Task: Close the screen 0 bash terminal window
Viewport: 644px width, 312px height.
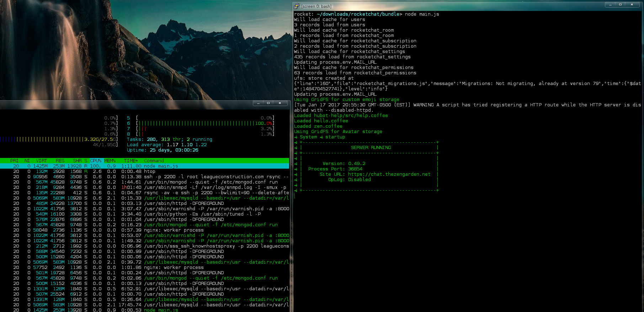Action: (x=632, y=4)
